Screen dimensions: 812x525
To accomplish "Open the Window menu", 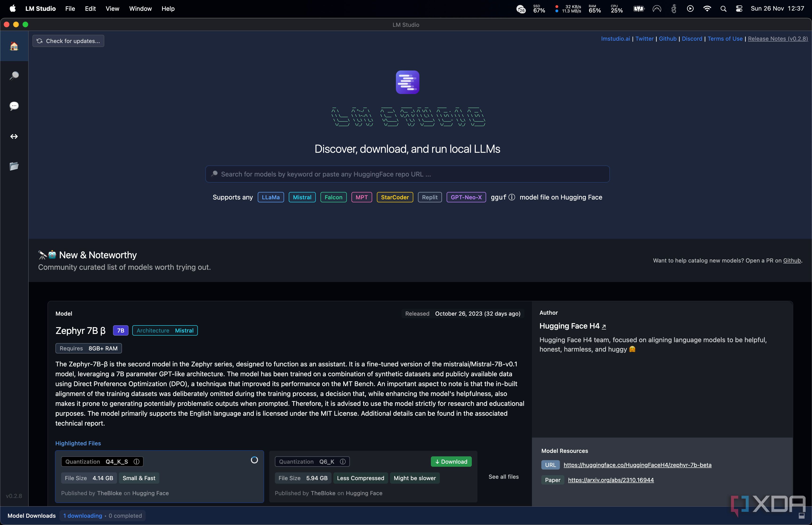I will 141,8.
